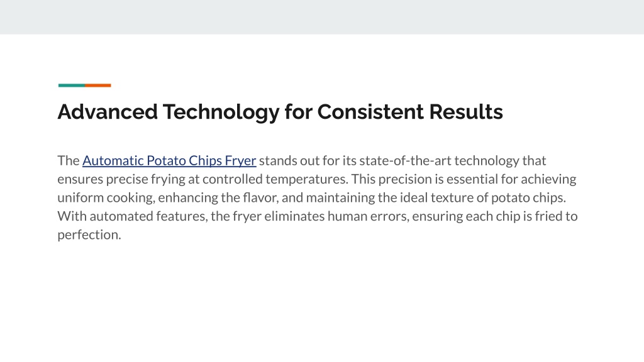Click the word The starting the paragraph
644x362 pixels.
(x=68, y=160)
